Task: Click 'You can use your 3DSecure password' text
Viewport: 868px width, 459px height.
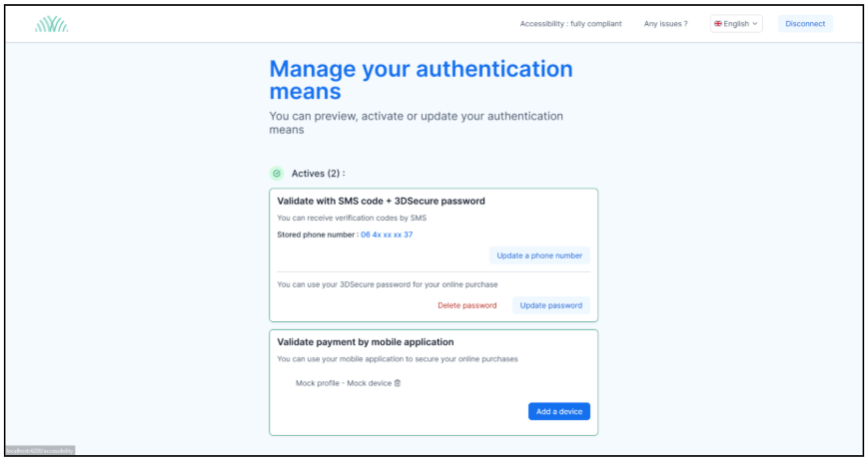Action: [x=388, y=284]
